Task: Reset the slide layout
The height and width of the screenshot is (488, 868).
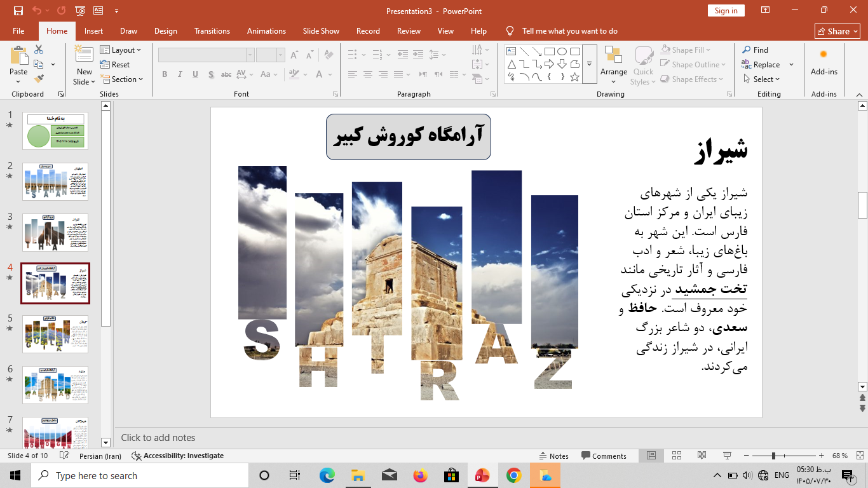Action: pyautogui.click(x=115, y=65)
